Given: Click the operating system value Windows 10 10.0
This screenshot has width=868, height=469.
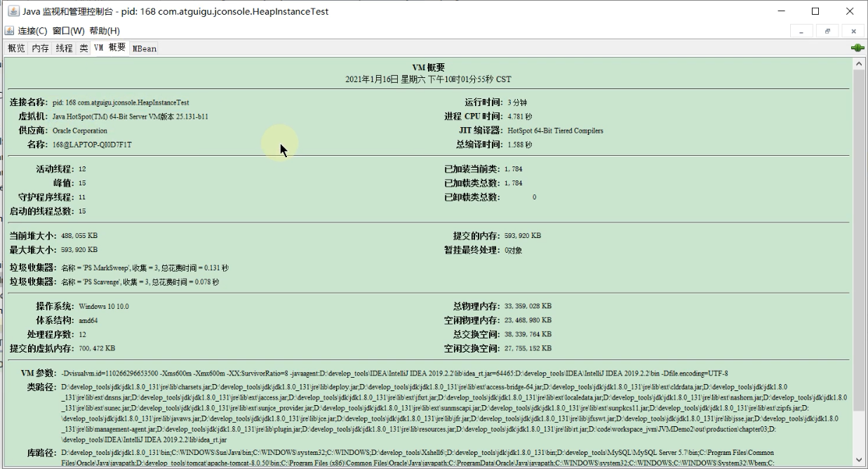Looking at the screenshot, I should pyautogui.click(x=104, y=306).
